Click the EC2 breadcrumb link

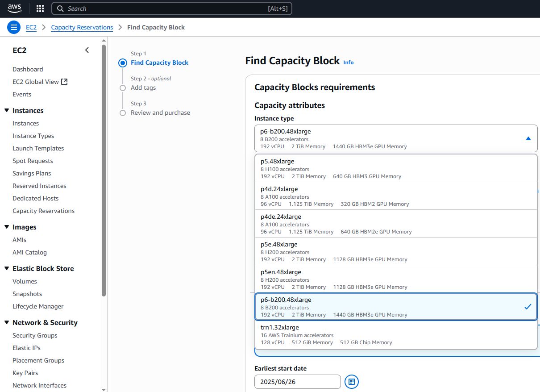click(x=31, y=27)
